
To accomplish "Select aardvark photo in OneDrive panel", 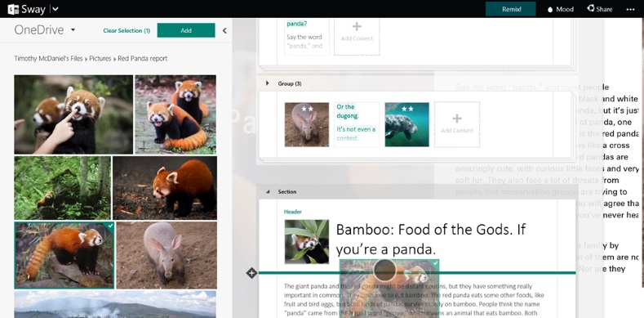I will point(167,255).
